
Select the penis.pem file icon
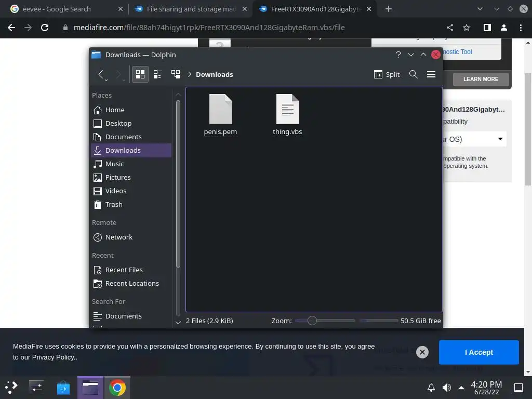click(220, 109)
